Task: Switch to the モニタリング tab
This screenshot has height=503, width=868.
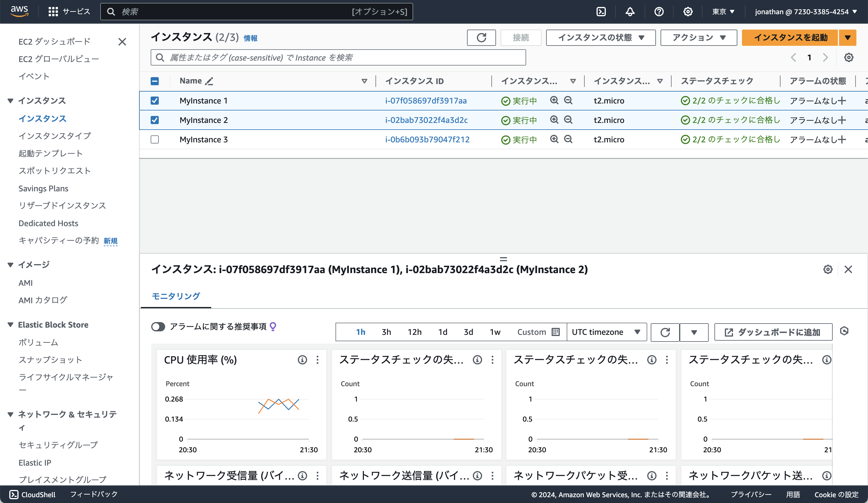Action: point(176,296)
